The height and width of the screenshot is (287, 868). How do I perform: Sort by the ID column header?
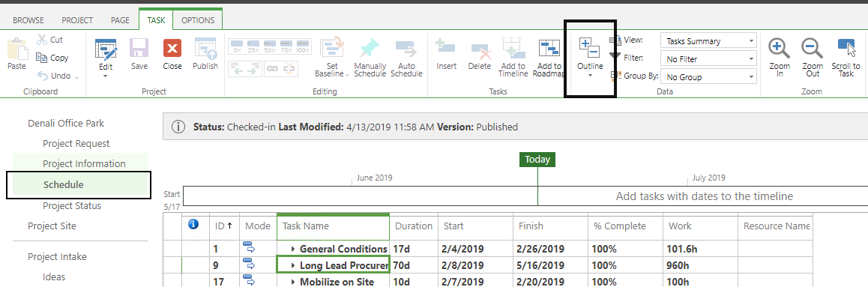(224, 226)
